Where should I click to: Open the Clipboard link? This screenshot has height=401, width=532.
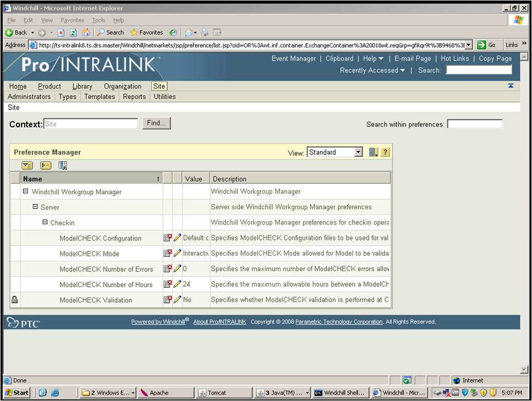339,59
